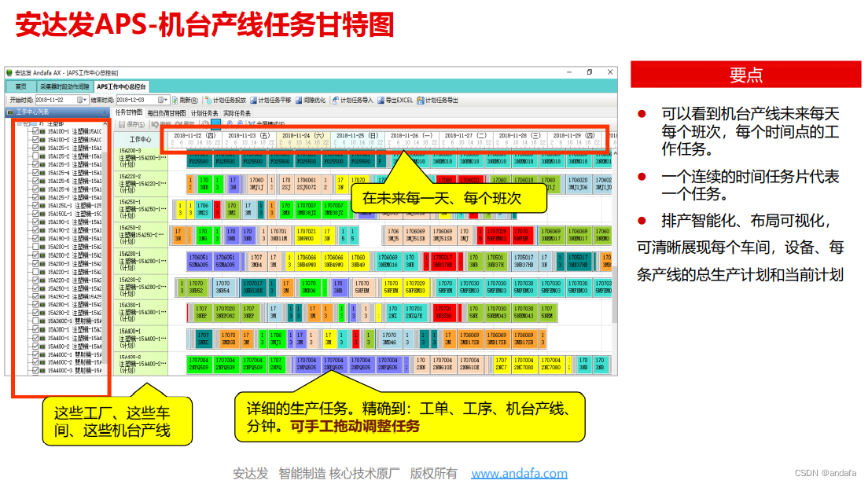
Task: Click the 计划任务平移 shift-tasks toolbar icon
Action: click(253, 100)
